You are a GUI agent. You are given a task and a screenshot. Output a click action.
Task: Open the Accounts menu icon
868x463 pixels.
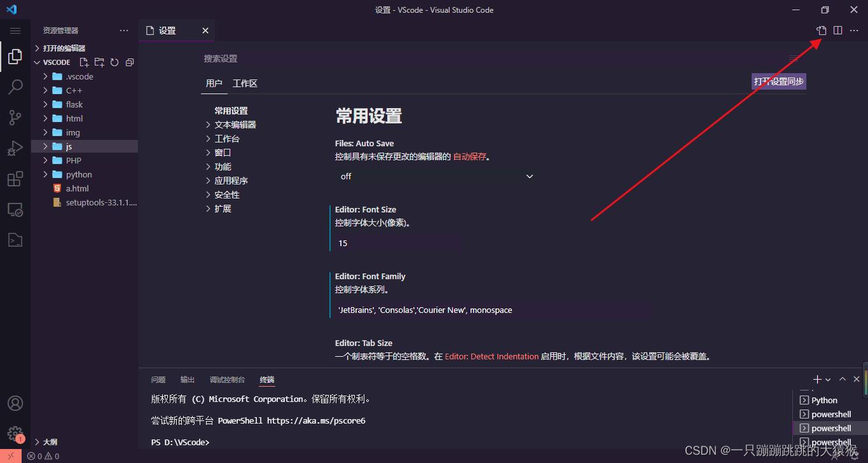[15, 403]
